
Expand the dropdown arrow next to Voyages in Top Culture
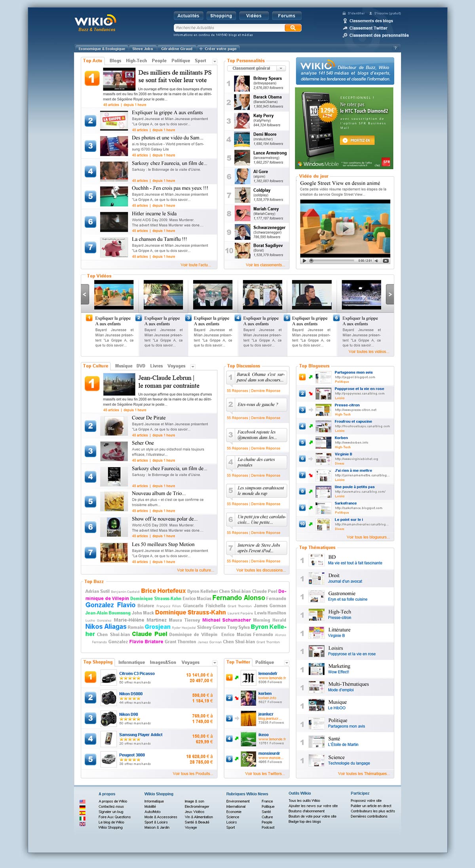point(193,367)
